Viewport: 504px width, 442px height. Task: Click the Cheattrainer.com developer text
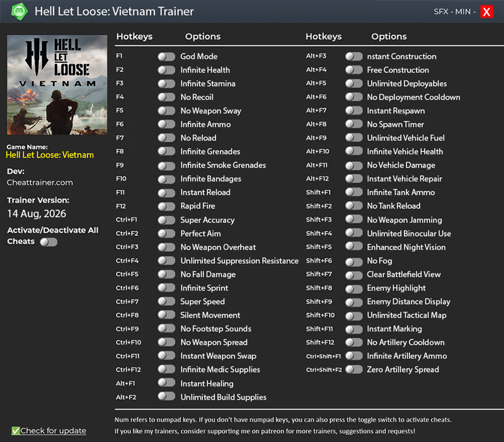tap(40, 183)
